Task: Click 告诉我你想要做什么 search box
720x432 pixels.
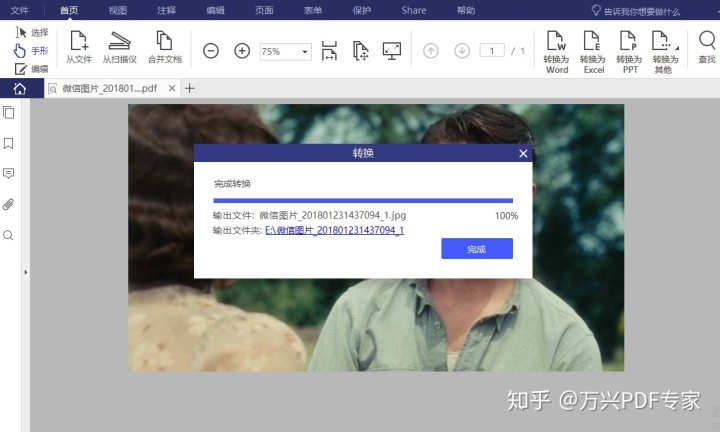Action: click(x=636, y=11)
